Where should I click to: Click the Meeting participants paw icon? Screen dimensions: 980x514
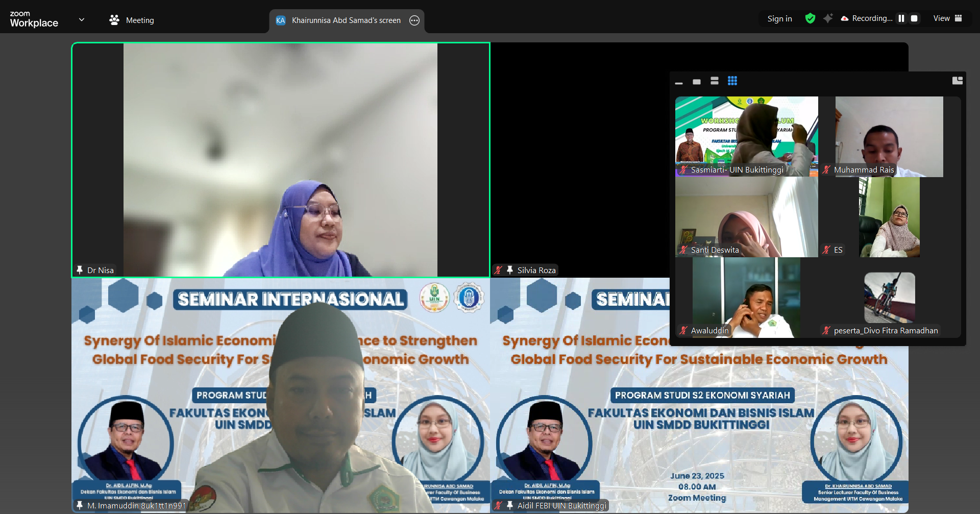click(x=114, y=20)
